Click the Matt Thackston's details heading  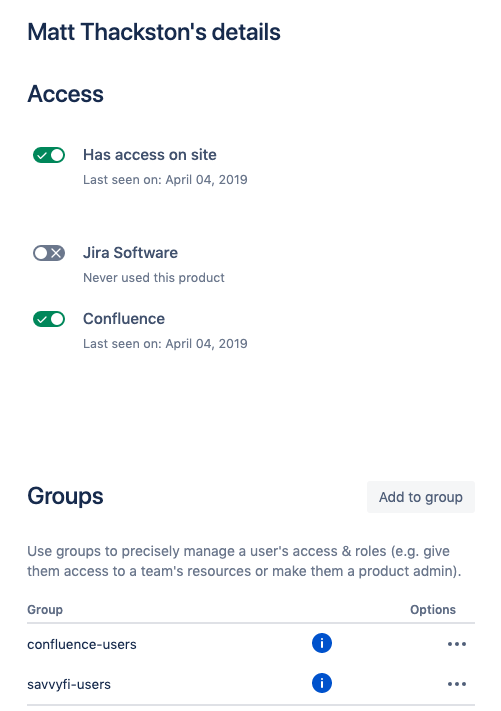coord(154,32)
